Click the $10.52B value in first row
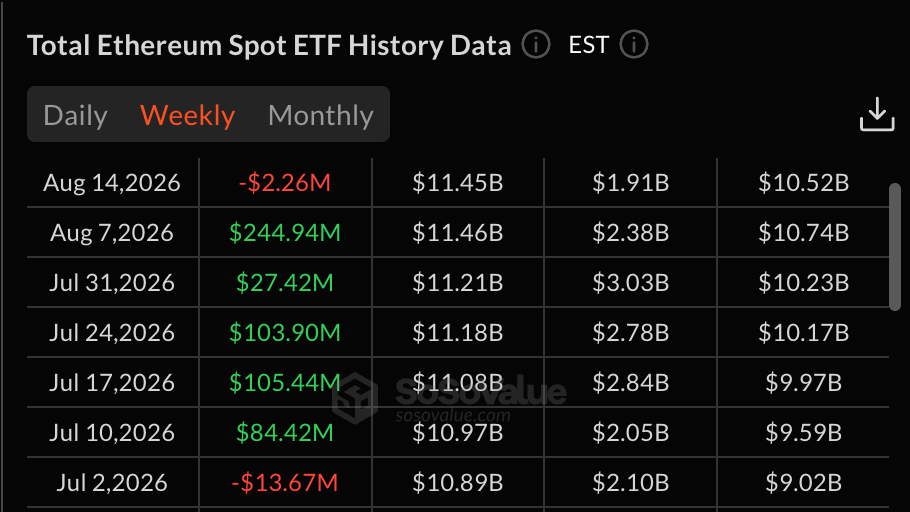 point(803,183)
